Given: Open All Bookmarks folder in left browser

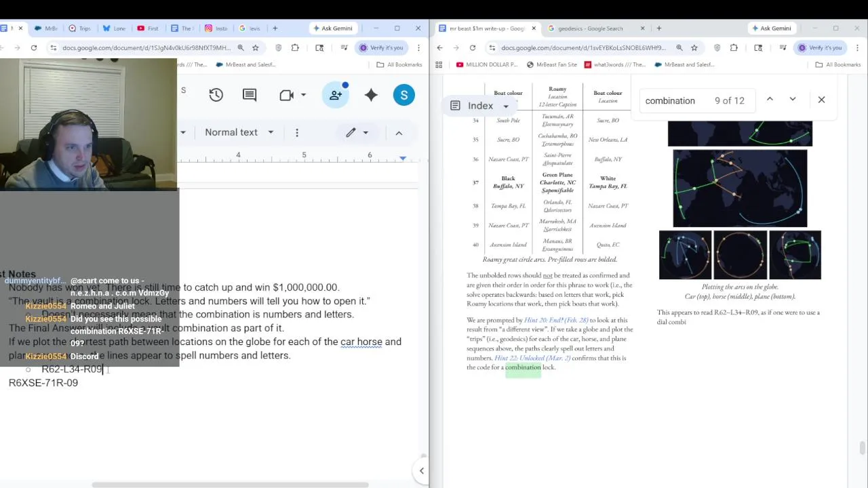Looking at the screenshot, I should (399, 64).
